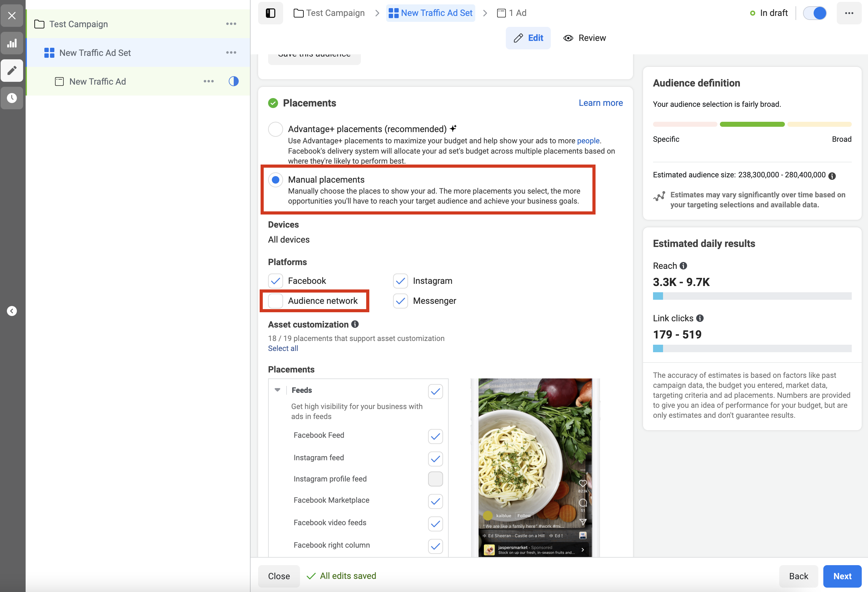Click info icon beside Asset customization

click(355, 324)
